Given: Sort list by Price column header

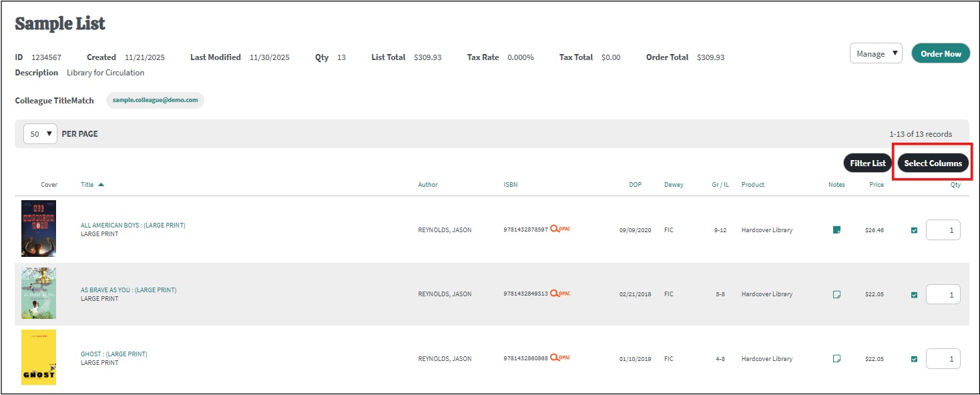Looking at the screenshot, I should (877, 185).
